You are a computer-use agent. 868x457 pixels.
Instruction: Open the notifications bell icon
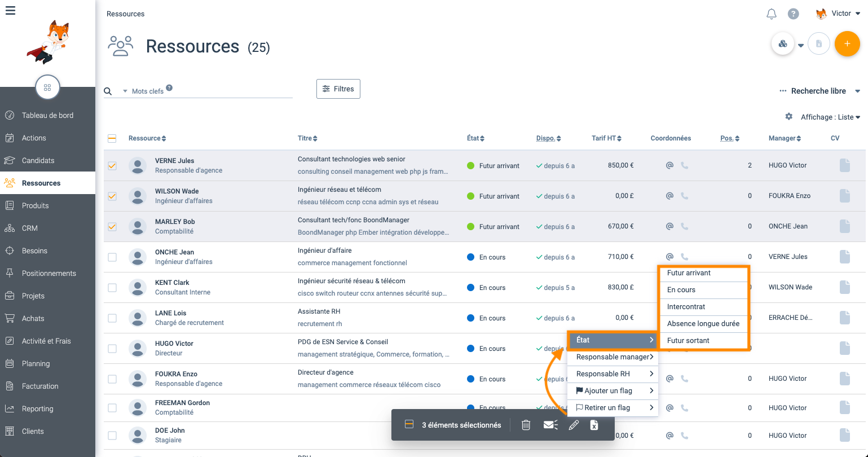772,14
